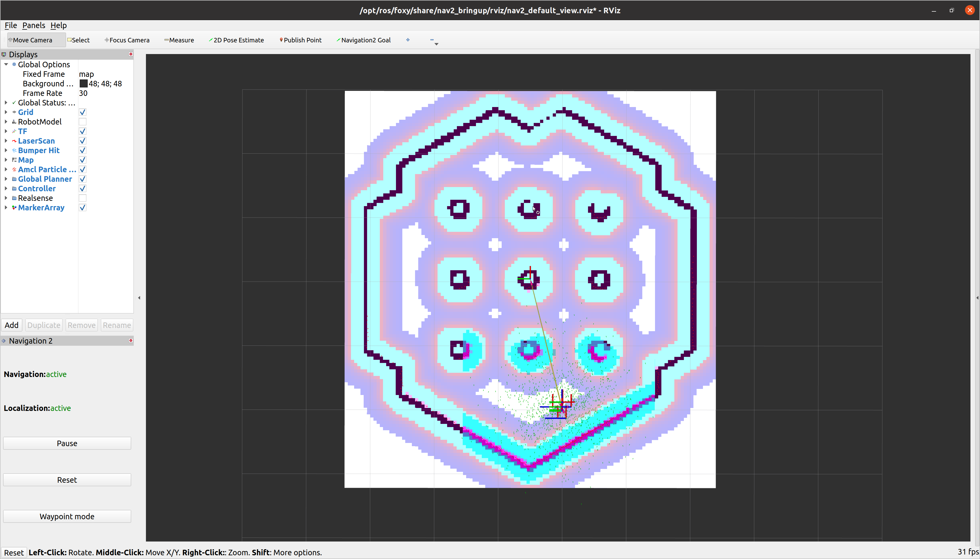
Task: Expand the TF display tree item
Action: [6, 131]
